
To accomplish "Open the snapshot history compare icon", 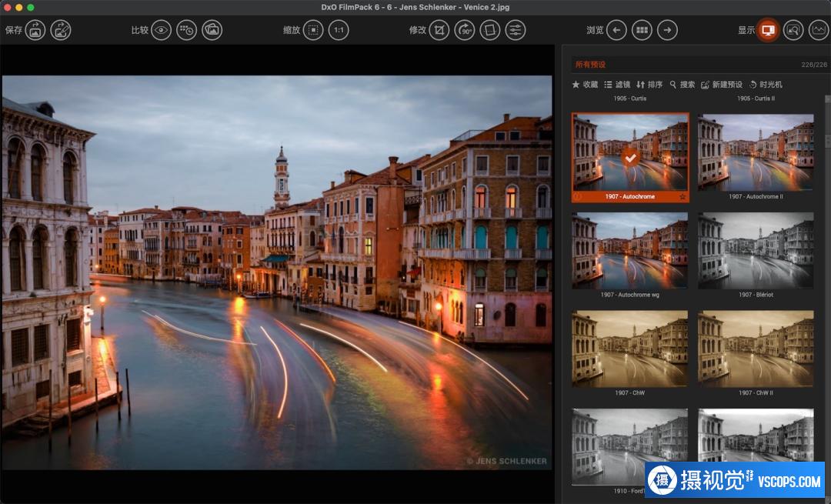I will [186, 30].
